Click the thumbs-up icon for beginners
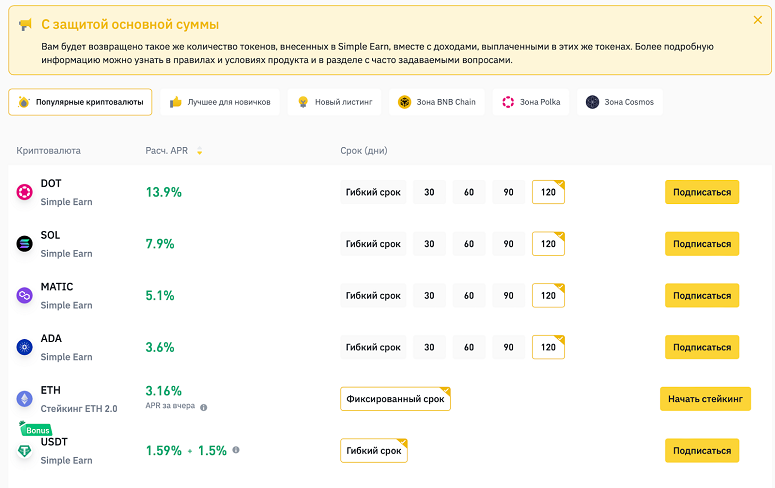Viewport: 775px width, 488px height. (175, 102)
